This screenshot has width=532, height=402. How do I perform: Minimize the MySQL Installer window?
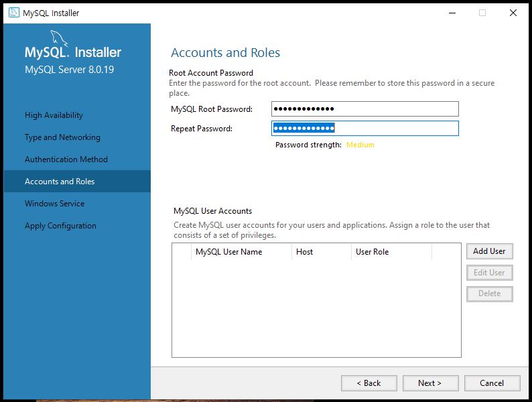[452, 13]
